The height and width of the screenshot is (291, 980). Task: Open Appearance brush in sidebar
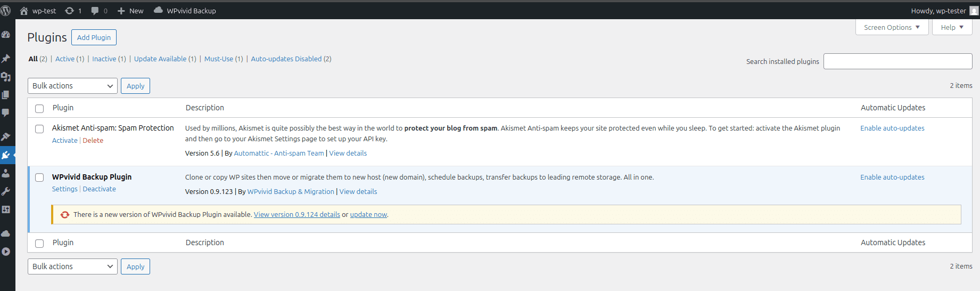pos(6,137)
